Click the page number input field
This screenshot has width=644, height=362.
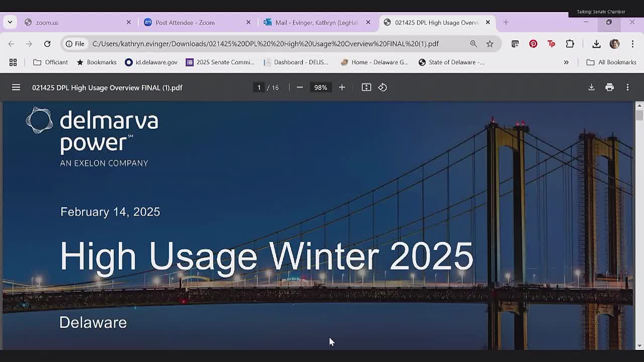[x=259, y=87]
